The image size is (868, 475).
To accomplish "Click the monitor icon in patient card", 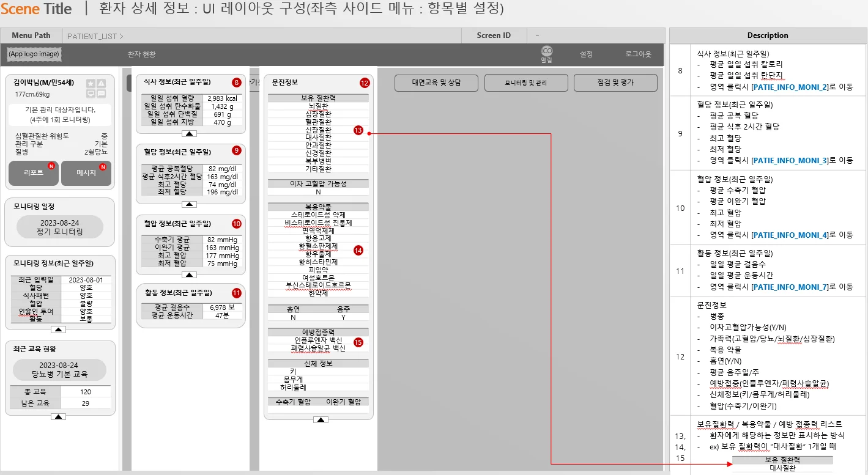I will click(x=91, y=94).
